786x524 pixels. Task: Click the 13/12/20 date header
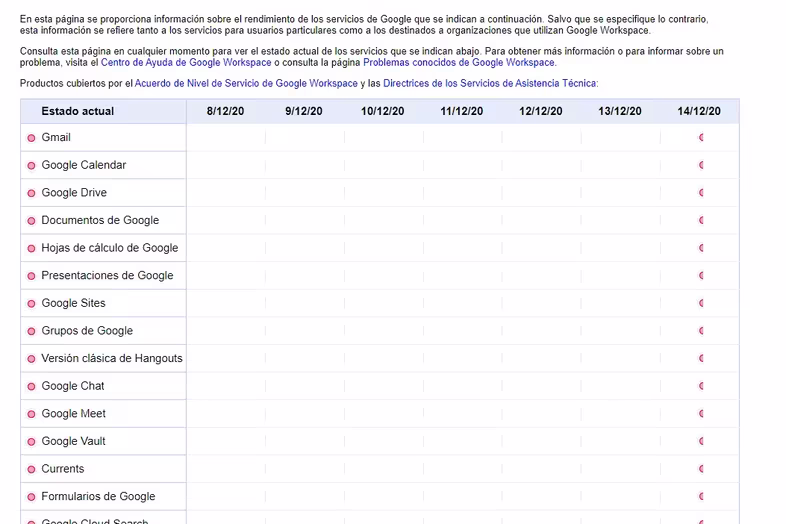[620, 111]
